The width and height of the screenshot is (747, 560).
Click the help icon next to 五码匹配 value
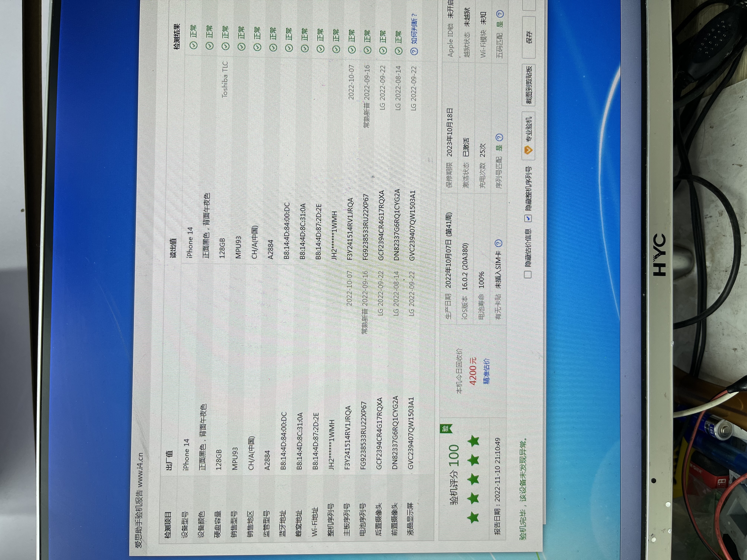pyautogui.click(x=500, y=14)
